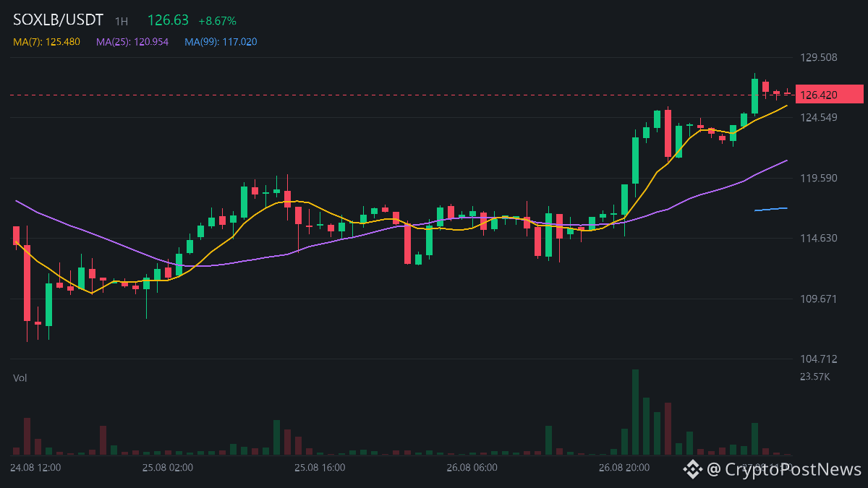
Task: Click the 24.08 12:00 time axis label
Action: (35, 468)
